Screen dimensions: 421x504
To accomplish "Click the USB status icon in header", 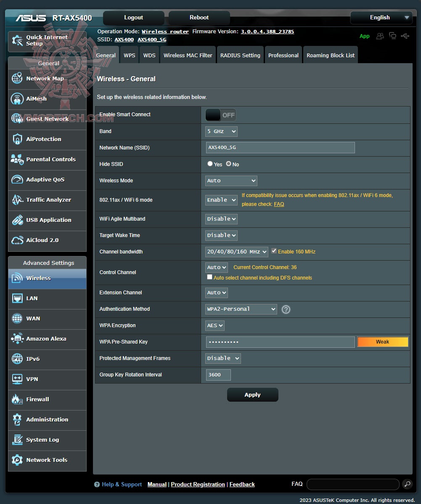I will (405, 36).
